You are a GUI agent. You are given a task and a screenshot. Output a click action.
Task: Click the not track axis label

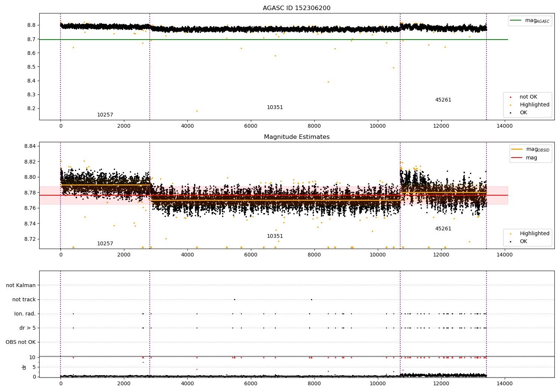coord(24,300)
